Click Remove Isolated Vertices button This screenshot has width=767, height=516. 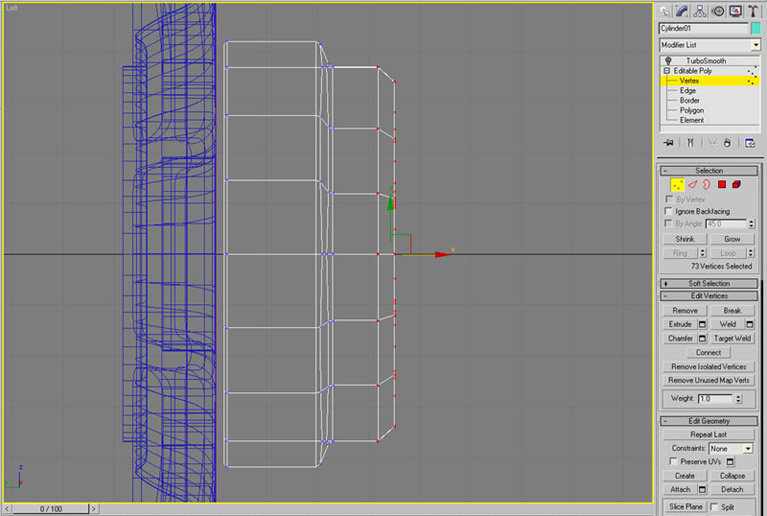(x=709, y=367)
